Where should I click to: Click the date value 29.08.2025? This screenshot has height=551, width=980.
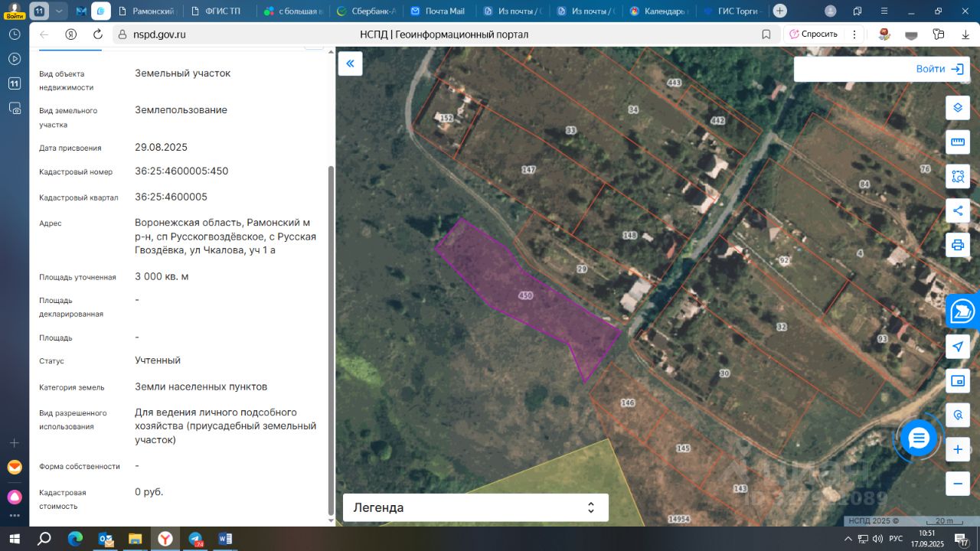(x=161, y=147)
